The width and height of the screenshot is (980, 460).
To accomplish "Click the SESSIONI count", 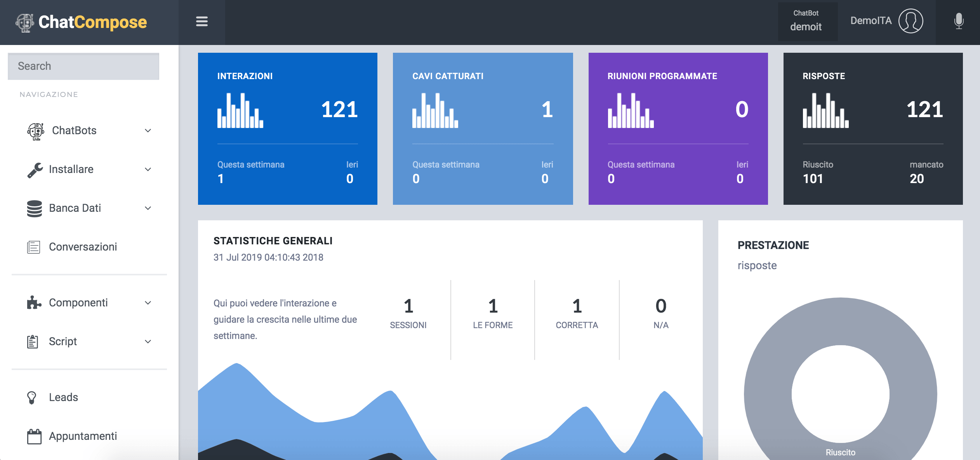I will (x=408, y=306).
